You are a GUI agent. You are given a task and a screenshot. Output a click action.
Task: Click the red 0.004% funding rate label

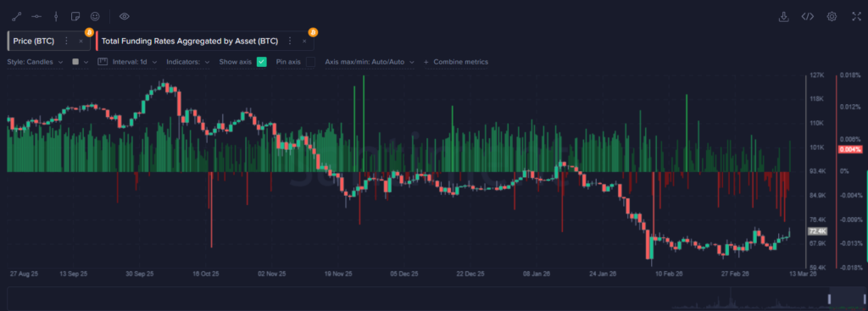[x=850, y=149]
